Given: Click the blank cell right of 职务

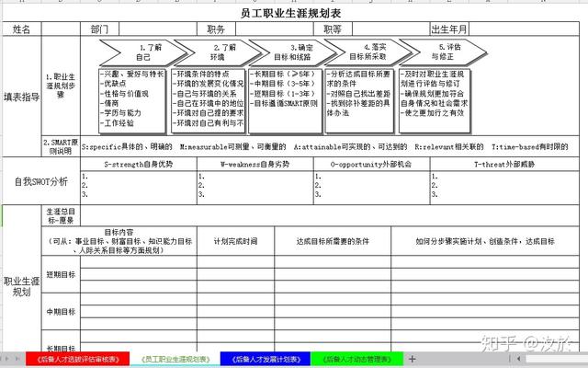Looking at the screenshot, I should coord(275,29).
